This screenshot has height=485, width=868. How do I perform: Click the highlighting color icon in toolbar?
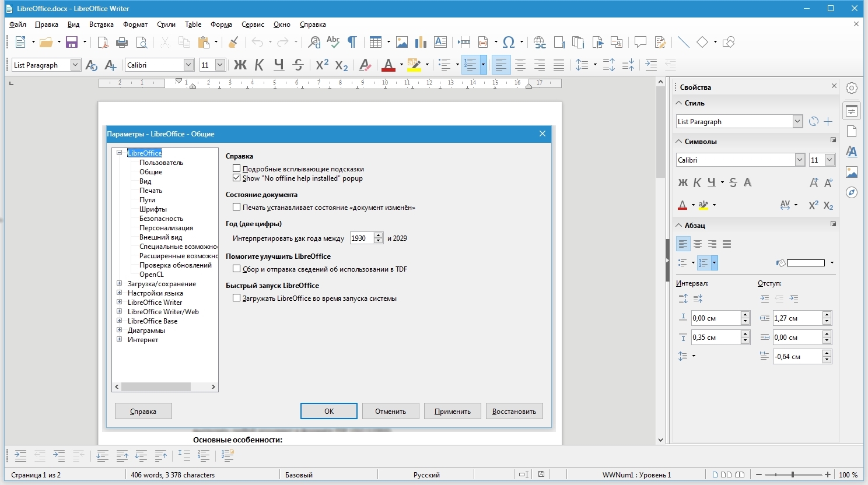click(x=414, y=65)
